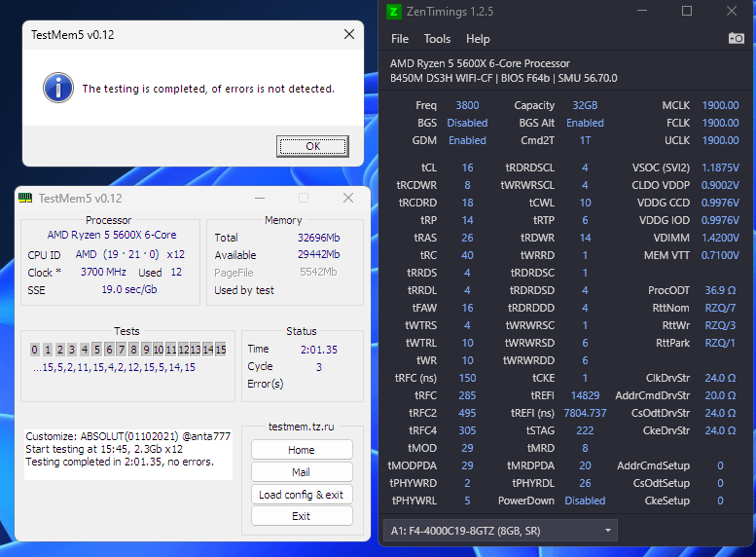Close the test completed message dialog
This screenshot has width=756, height=557.
(x=349, y=34)
